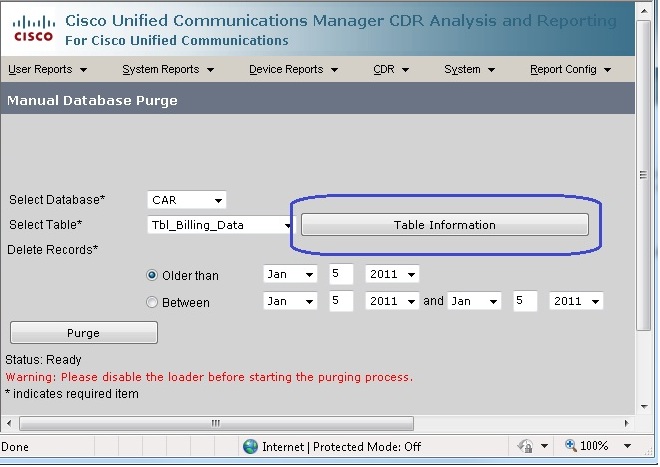Click the Select Database* label
The width and height of the screenshot is (660, 467).
coord(57,200)
